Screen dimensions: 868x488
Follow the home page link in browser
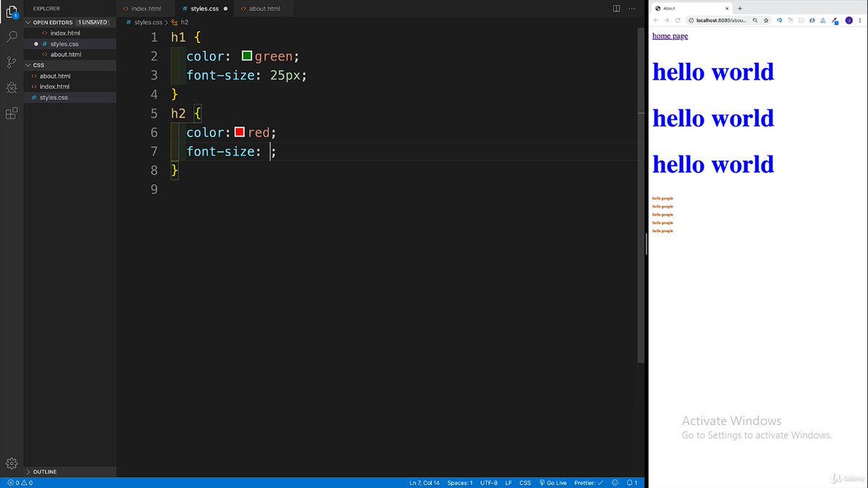670,36
